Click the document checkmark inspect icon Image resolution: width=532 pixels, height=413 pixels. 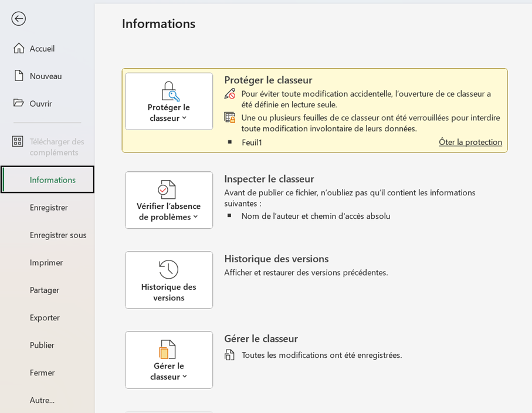tap(167, 189)
